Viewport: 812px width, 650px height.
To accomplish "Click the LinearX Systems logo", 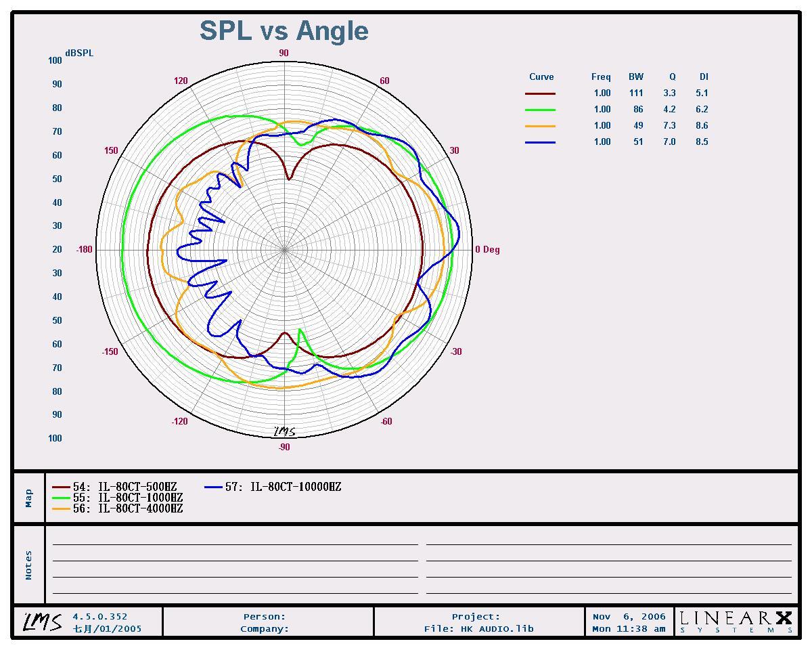I will tap(736, 622).
